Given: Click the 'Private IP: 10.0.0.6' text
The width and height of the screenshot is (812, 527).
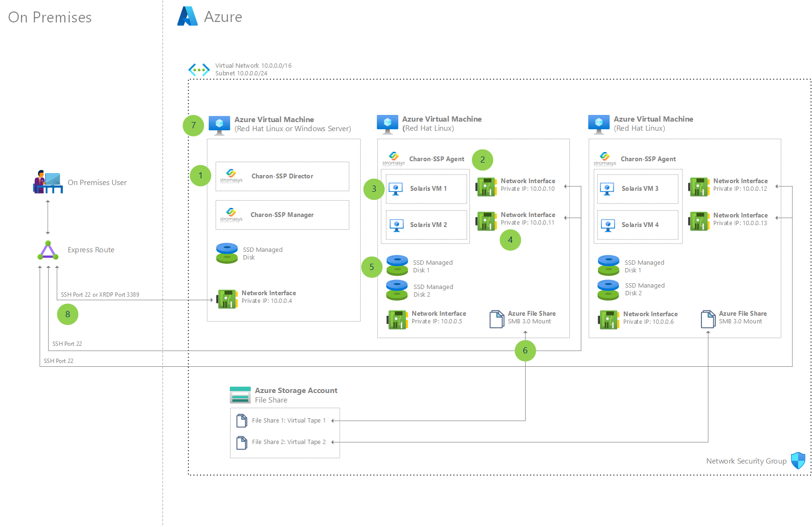Looking at the screenshot, I should point(648,322).
